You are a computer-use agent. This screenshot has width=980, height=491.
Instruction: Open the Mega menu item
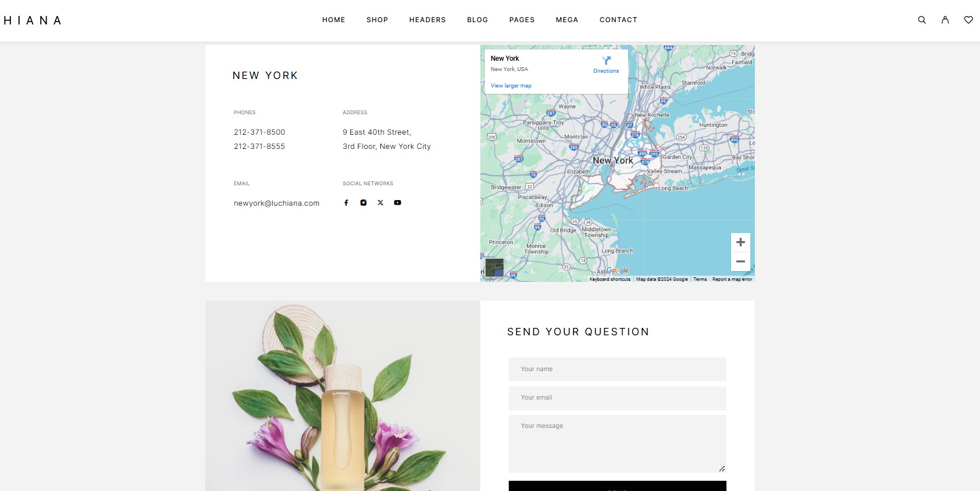[x=567, y=20]
